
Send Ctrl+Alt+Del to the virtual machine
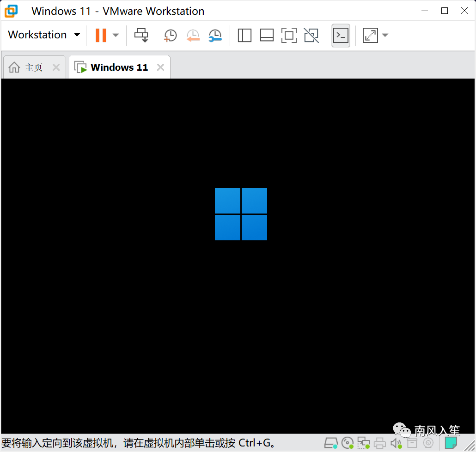coord(141,35)
